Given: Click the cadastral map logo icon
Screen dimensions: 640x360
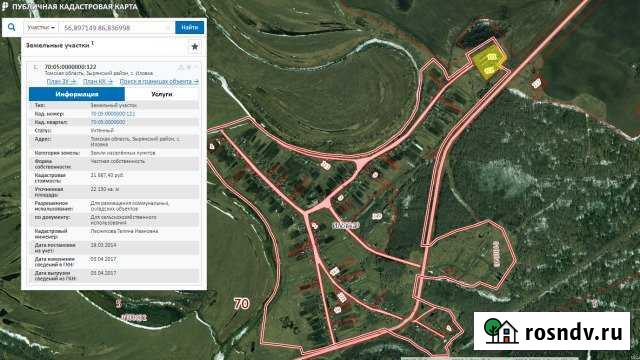Looking at the screenshot, I should [5, 7].
